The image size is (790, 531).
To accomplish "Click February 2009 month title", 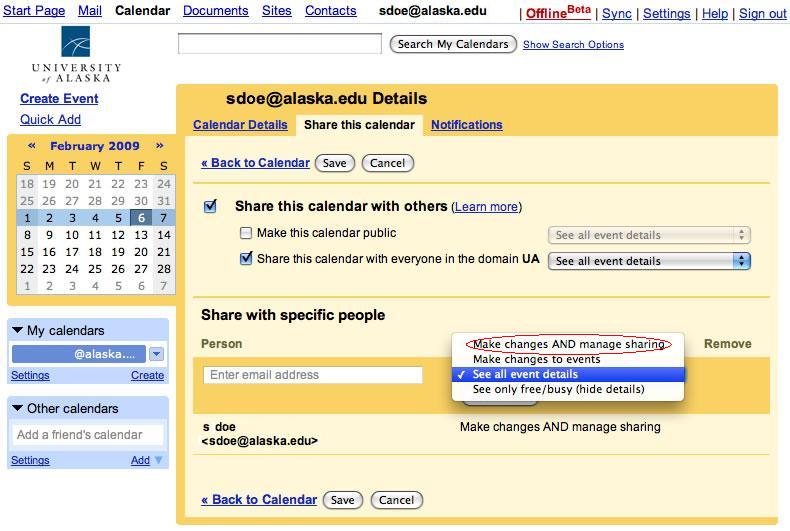I will pos(95,146).
